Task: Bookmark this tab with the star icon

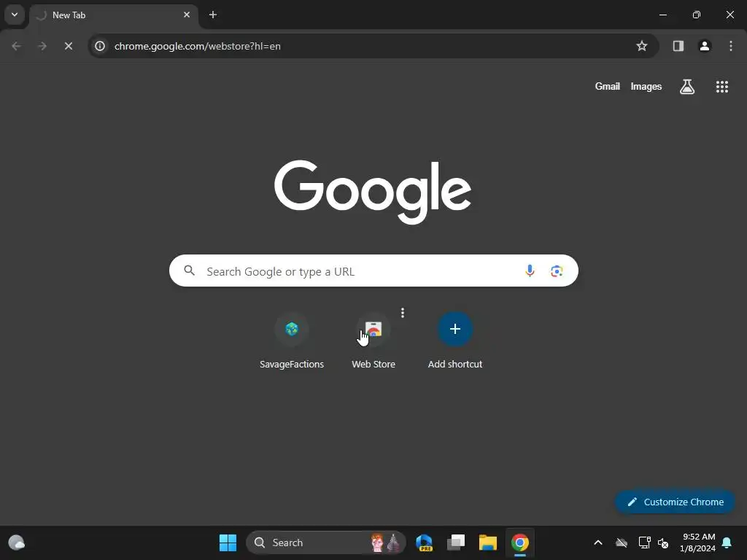Action: click(642, 46)
